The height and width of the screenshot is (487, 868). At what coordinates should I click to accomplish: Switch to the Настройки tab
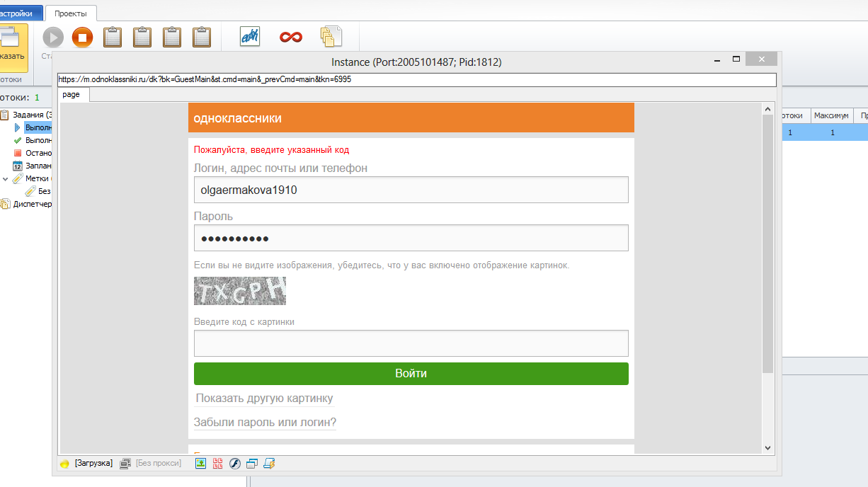click(x=21, y=13)
